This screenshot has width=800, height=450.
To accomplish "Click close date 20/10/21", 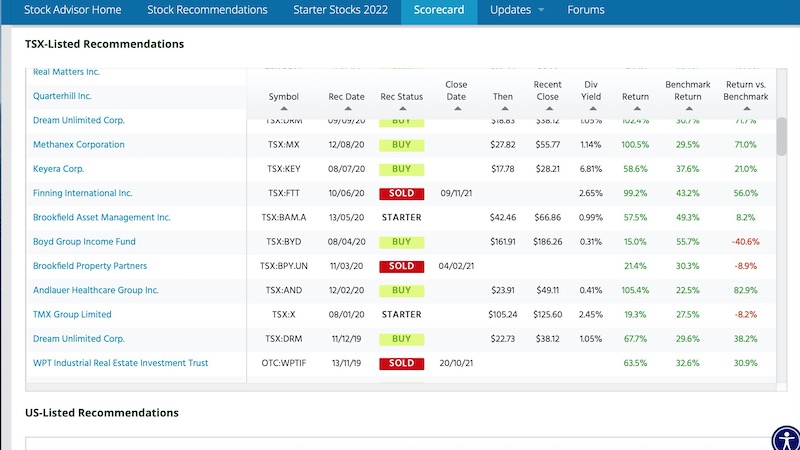I will click(456, 363).
